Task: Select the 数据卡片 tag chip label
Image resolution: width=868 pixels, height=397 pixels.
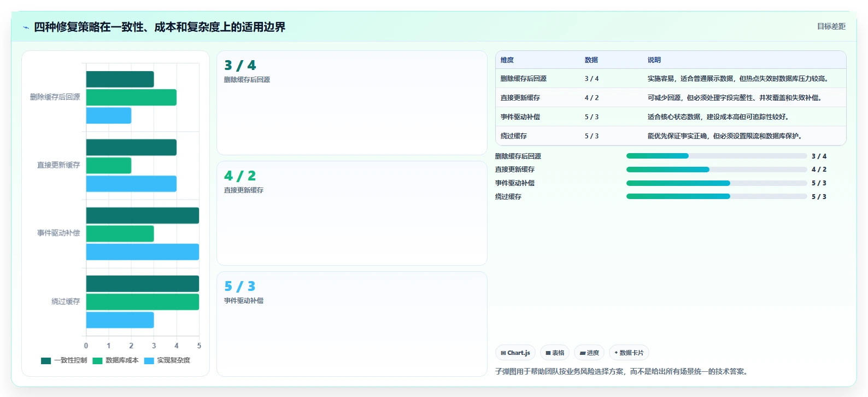Action: [x=632, y=353]
